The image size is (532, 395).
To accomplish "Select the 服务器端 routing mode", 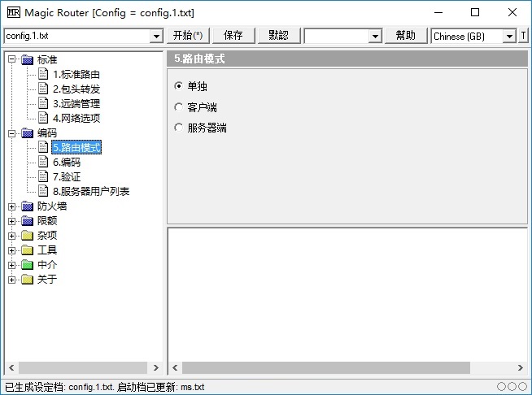I will (x=179, y=128).
